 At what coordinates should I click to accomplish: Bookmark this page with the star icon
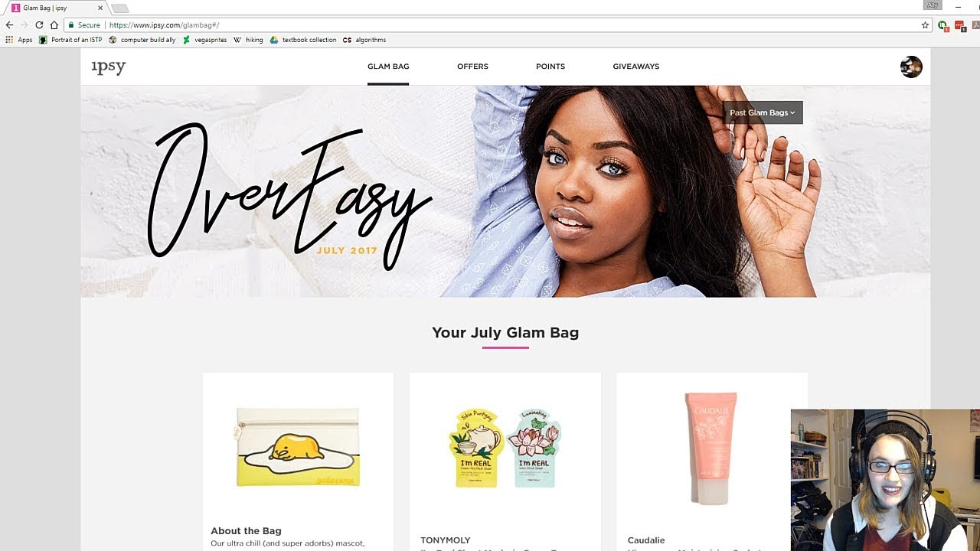coord(925,25)
